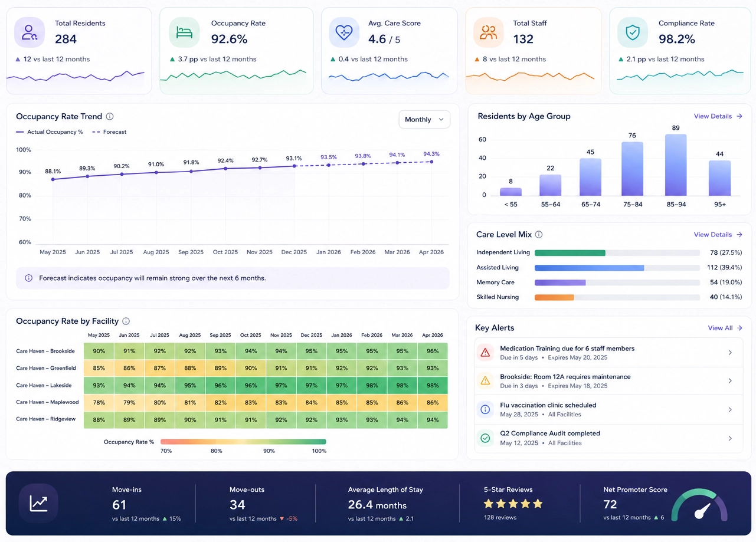The image size is (756, 542).
Task: Click the Total Residents person icon
Action: pos(30,32)
